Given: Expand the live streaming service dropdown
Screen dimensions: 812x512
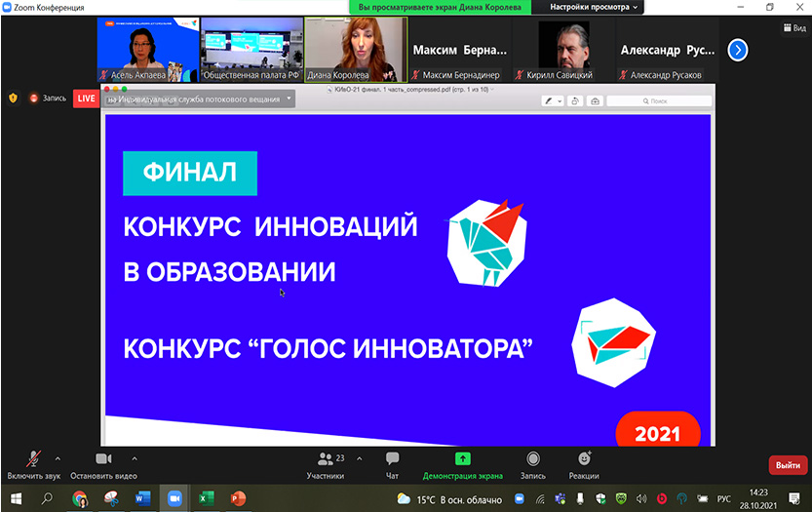Looking at the screenshot, I should pos(290,98).
